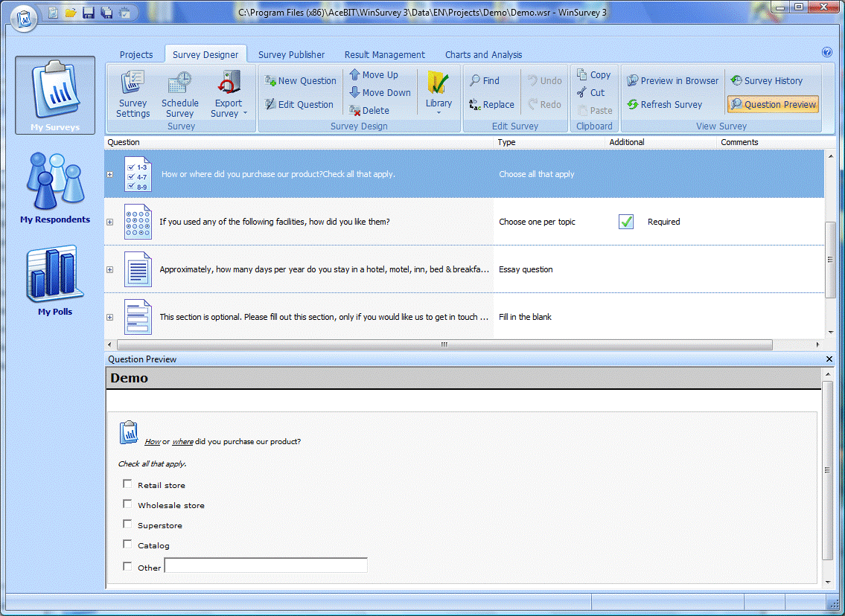This screenshot has width=845, height=616.
Task: Delete the selected question
Action: click(x=369, y=110)
